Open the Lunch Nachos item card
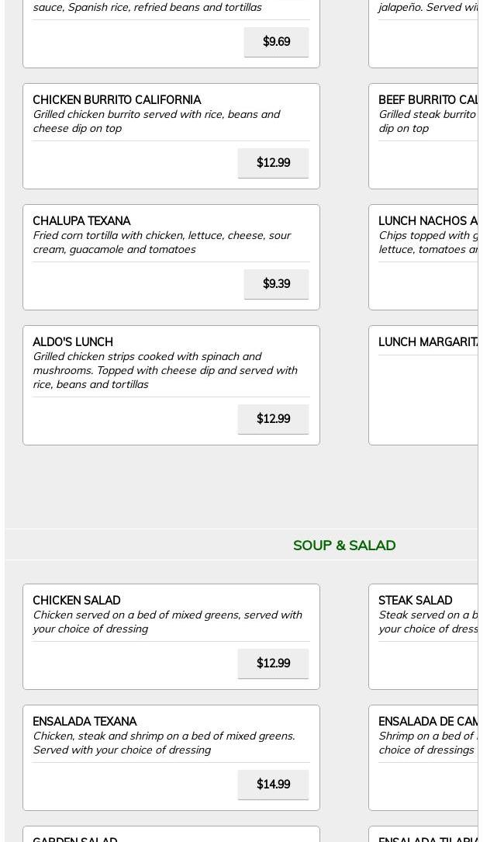This screenshot has height=842, width=504. click(423, 257)
